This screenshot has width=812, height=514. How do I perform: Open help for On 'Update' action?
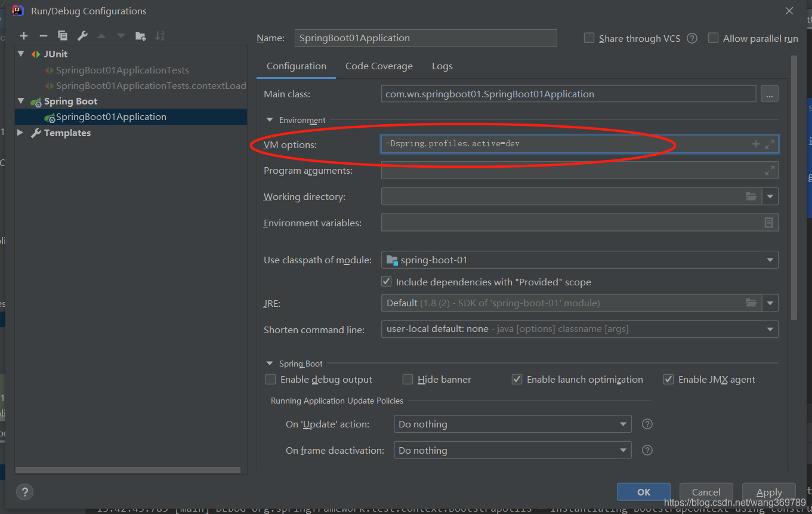pyautogui.click(x=647, y=424)
